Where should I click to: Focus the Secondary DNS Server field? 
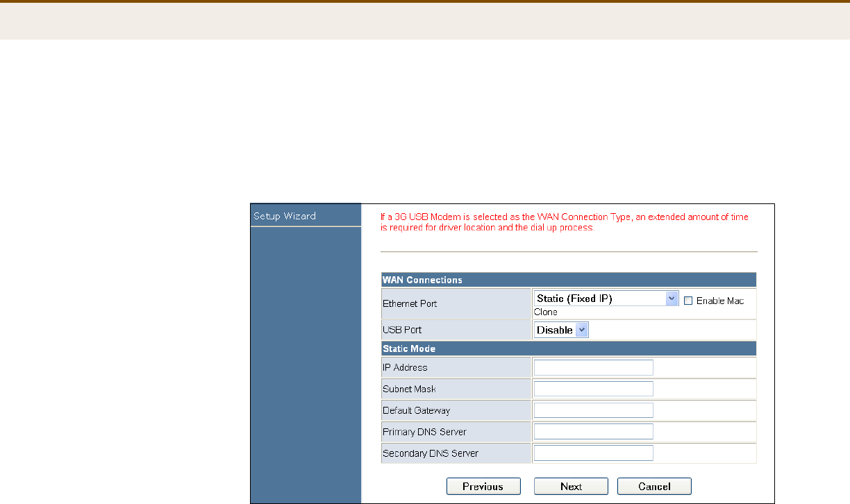point(594,453)
